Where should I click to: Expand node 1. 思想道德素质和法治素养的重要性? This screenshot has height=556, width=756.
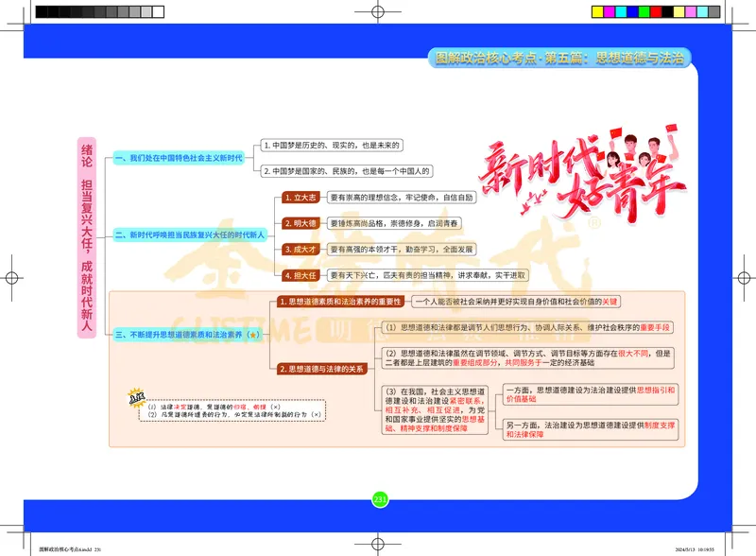tap(340, 302)
